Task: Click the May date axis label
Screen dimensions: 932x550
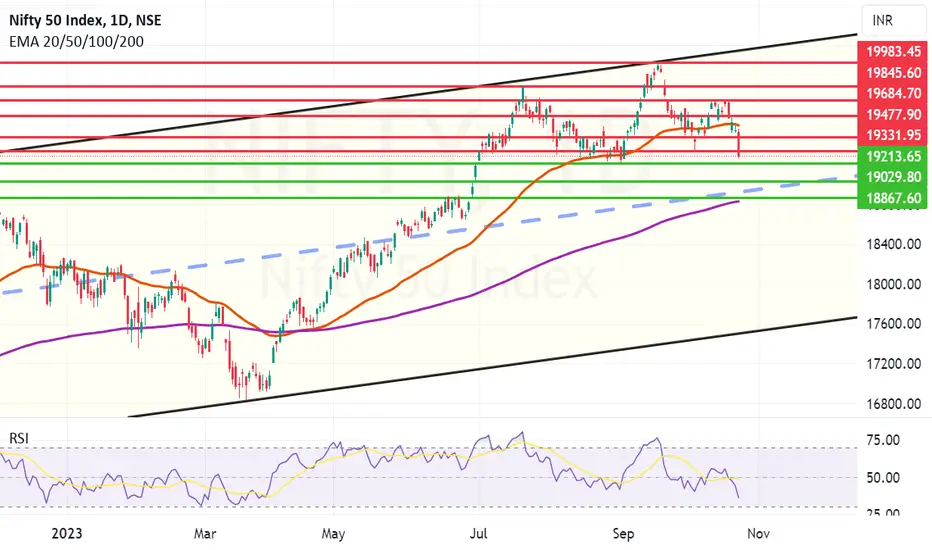Action: tap(333, 533)
